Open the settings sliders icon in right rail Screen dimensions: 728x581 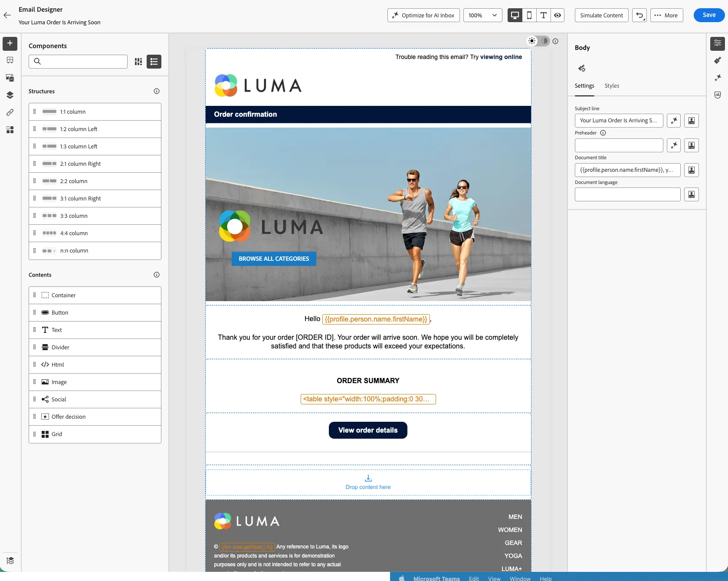pyautogui.click(x=718, y=43)
